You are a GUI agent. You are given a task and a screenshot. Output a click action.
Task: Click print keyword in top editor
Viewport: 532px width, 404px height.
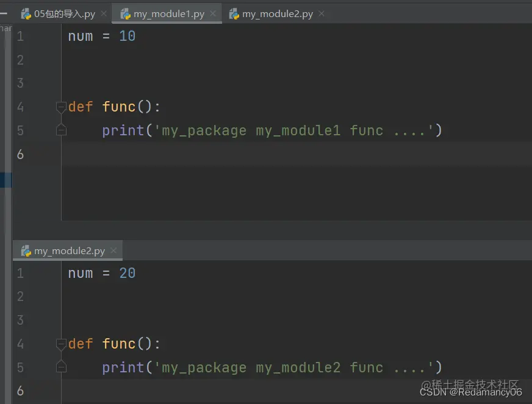click(123, 130)
